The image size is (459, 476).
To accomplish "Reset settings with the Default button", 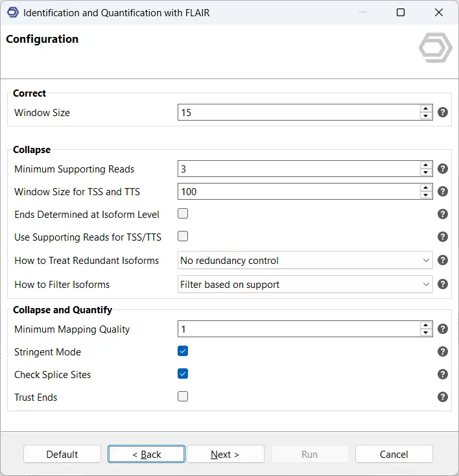I will 62,454.
